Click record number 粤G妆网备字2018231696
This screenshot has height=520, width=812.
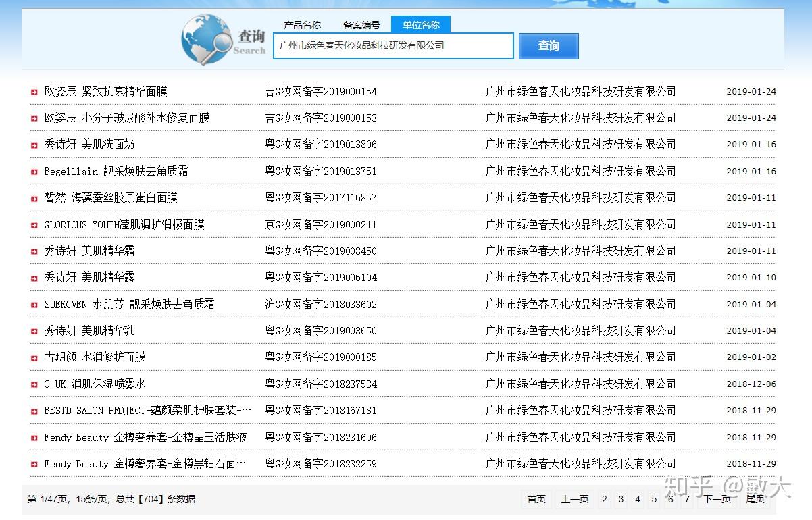321,437
